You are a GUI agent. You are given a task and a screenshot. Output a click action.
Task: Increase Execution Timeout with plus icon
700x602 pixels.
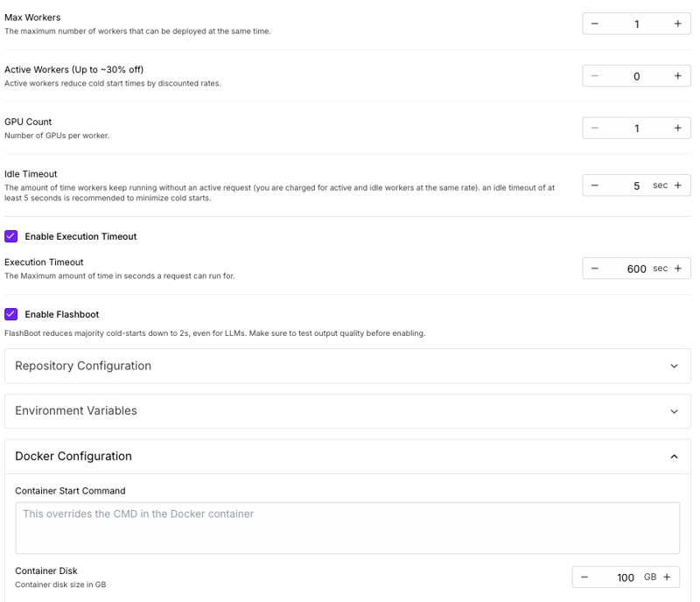(x=677, y=269)
